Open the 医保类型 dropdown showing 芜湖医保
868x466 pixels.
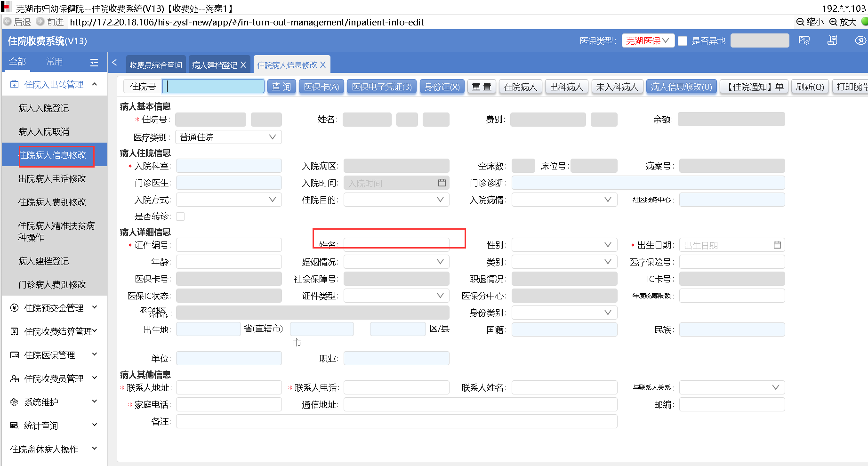pyautogui.click(x=648, y=41)
